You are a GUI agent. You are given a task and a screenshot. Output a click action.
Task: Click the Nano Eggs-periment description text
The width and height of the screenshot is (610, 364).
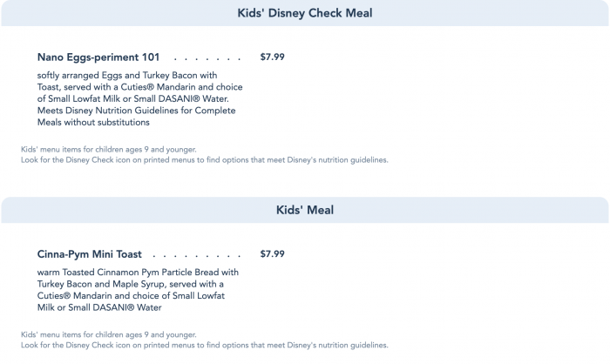[140, 98]
